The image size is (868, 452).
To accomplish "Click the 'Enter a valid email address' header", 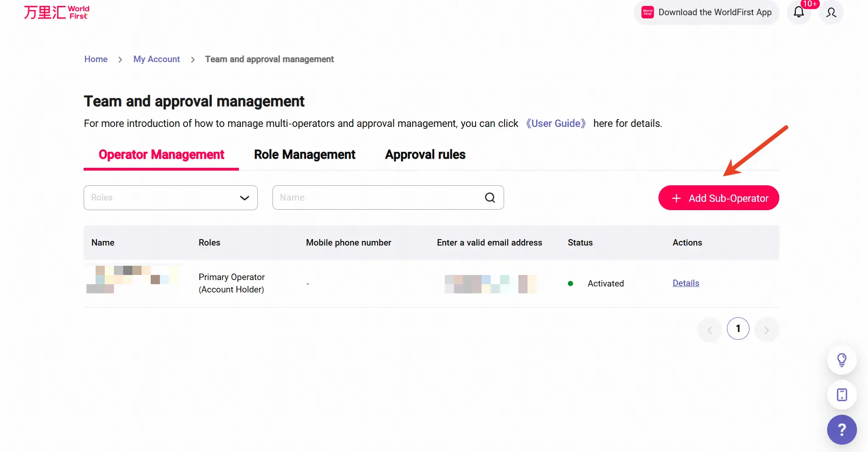I will point(489,243).
